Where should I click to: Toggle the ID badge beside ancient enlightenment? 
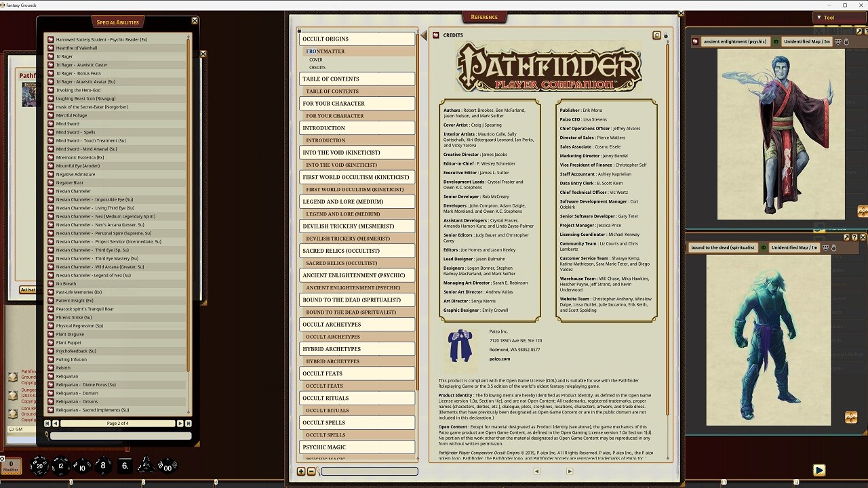point(776,42)
